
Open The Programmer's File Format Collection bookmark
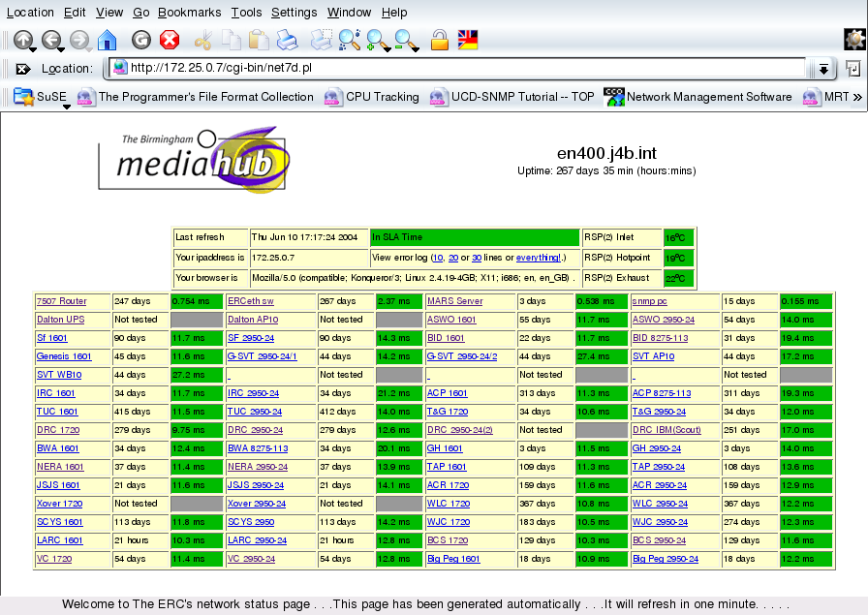tap(196, 97)
